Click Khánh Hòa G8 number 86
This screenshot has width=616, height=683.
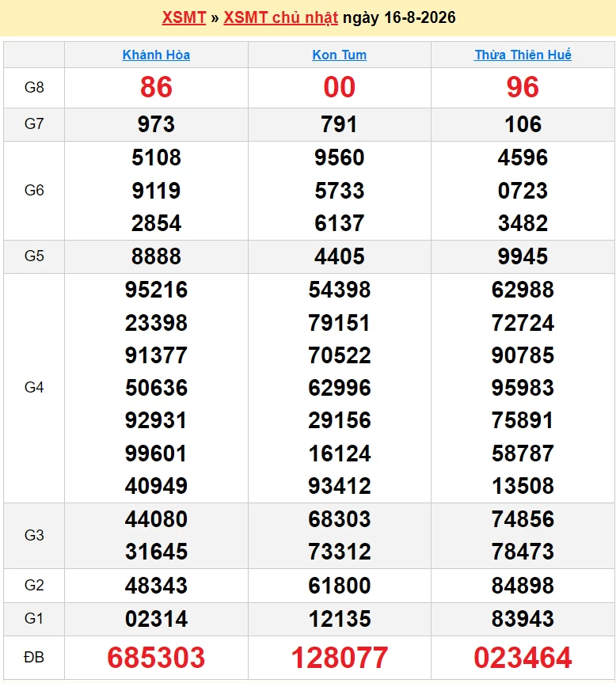(x=157, y=87)
